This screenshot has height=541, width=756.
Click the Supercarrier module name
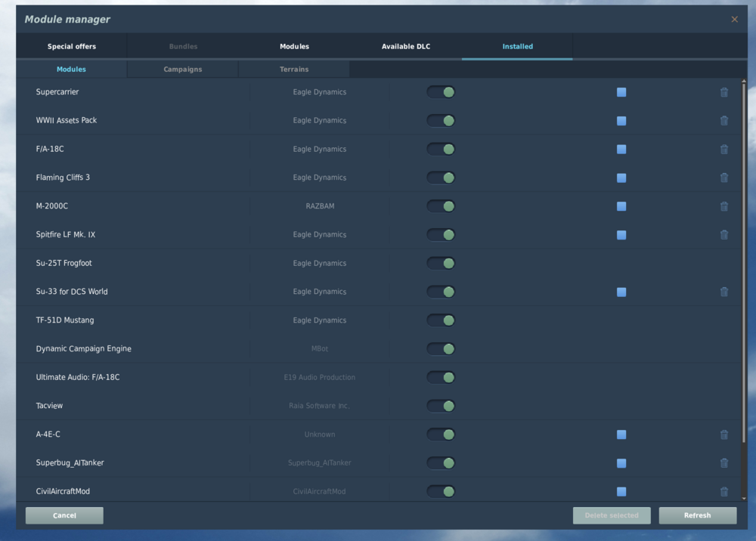pos(57,92)
